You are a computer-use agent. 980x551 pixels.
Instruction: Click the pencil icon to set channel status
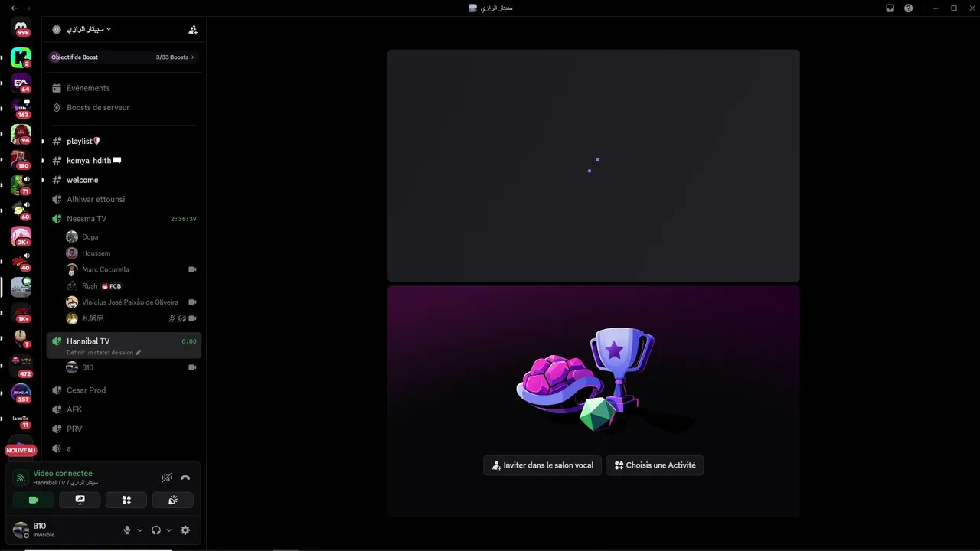tap(139, 353)
